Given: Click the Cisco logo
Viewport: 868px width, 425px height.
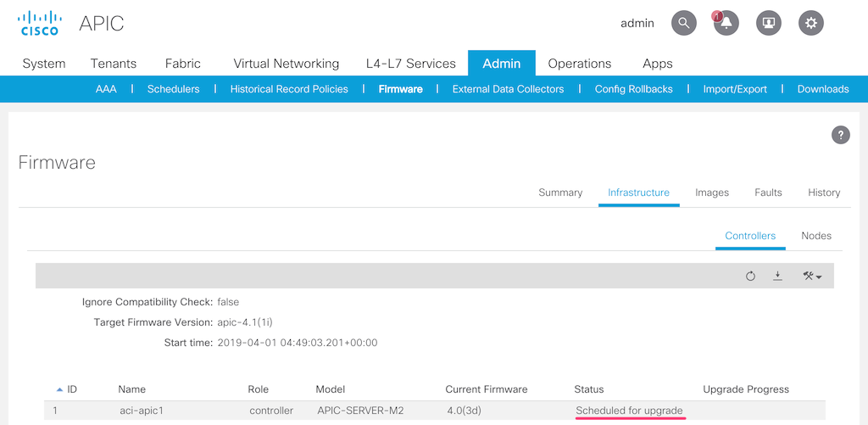Looking at the screenshot, I should [39, 23].
